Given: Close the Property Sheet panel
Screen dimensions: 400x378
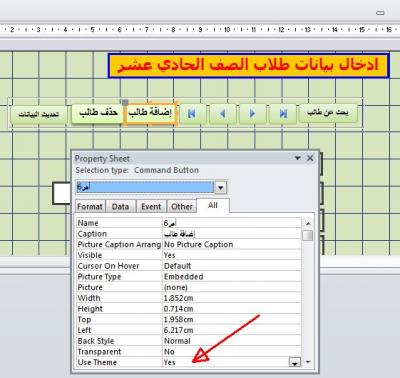Looking at the screenshot, I should (x=310, y=158).
